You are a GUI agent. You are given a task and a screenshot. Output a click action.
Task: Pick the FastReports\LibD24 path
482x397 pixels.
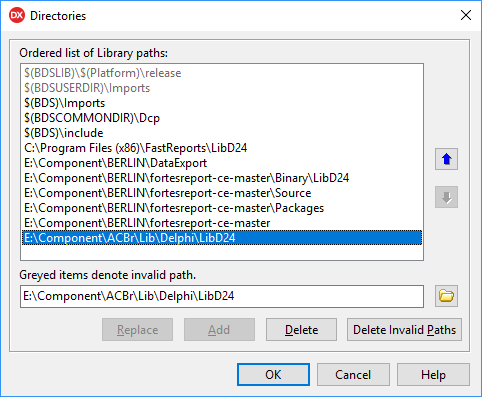222,148
